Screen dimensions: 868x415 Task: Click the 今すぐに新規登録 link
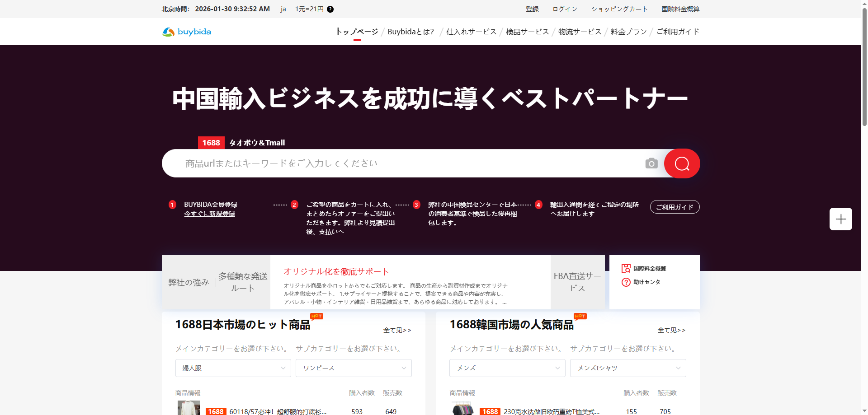(x=209, y=214)
